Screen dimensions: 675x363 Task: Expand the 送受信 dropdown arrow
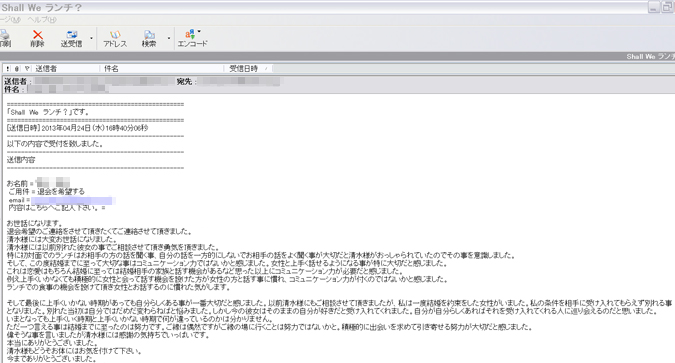click(91, 38)
